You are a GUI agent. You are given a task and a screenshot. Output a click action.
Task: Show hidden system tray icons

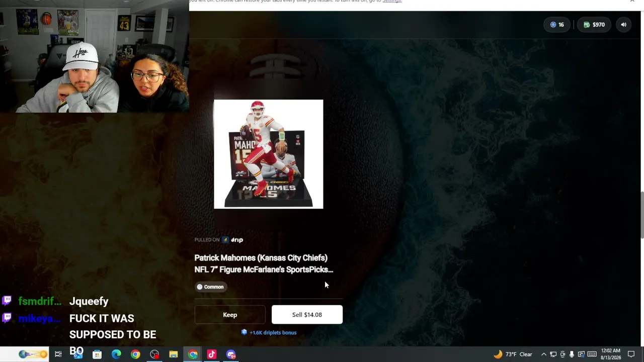point(544,354)
